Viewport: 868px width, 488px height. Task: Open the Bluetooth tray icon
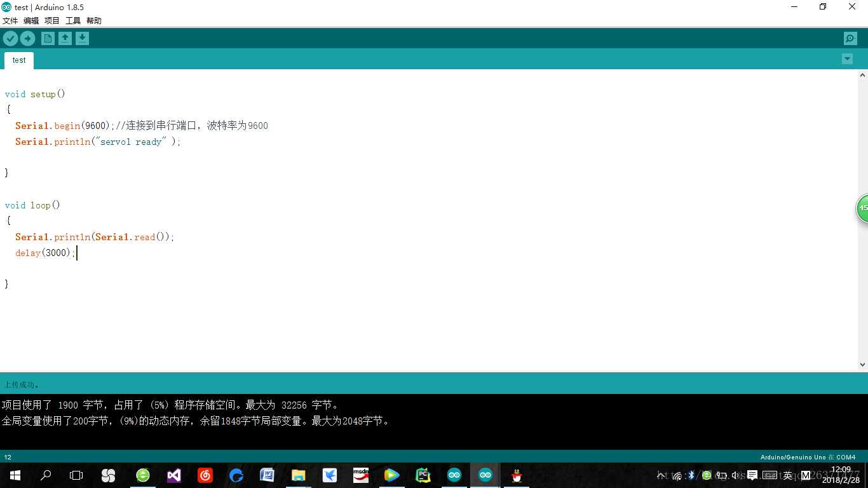pyautogui.click(x=691, y=475)
